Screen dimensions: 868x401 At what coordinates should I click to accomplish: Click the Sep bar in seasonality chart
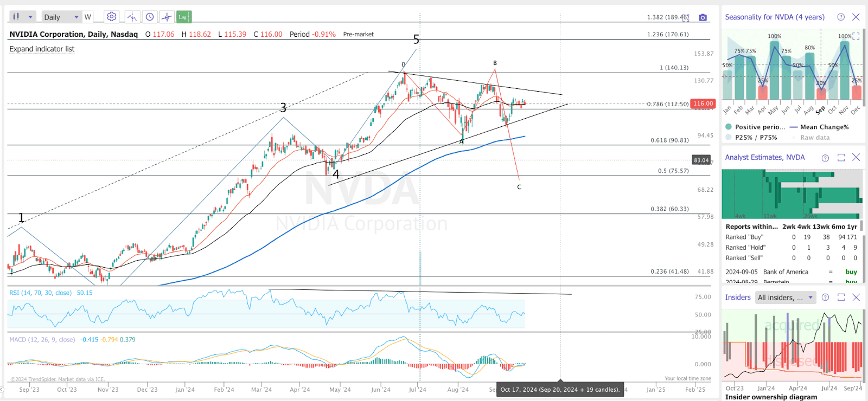pos(821,93)
